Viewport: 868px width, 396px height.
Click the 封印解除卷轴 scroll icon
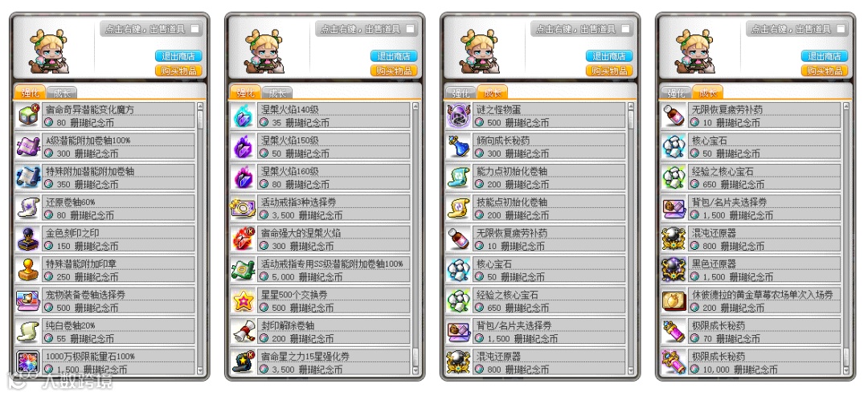[x=241, y=331]
